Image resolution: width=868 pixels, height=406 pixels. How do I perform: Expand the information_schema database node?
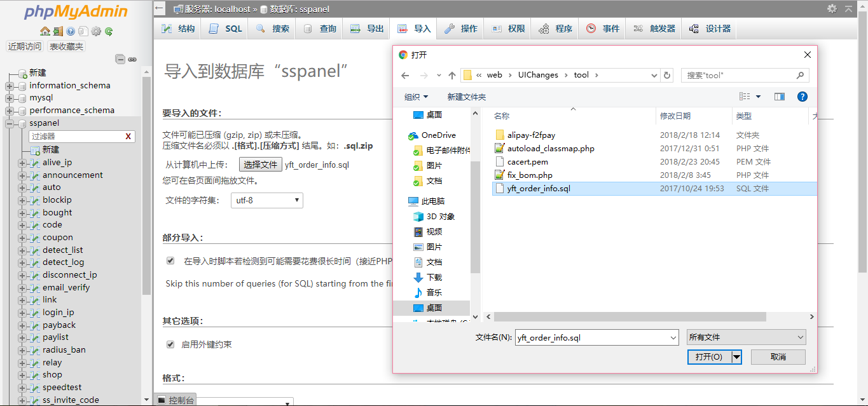pos(10,86)
